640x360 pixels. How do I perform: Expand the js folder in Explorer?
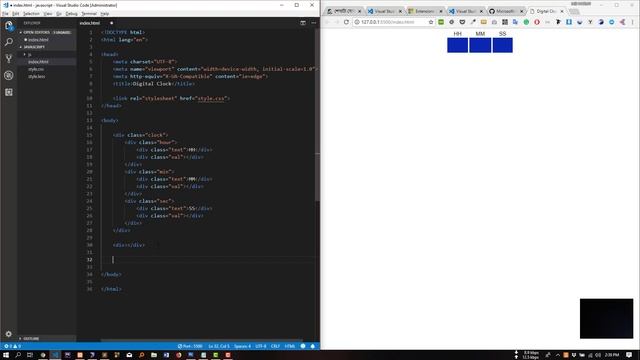[x=29, y=54]
